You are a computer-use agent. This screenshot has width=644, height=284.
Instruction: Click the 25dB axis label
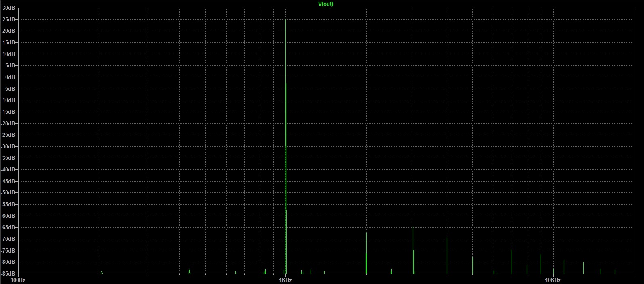(9, 19)
